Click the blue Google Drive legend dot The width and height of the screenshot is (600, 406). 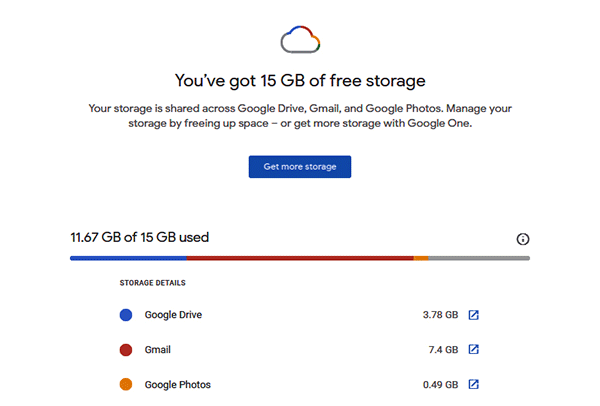click(126, 315)
